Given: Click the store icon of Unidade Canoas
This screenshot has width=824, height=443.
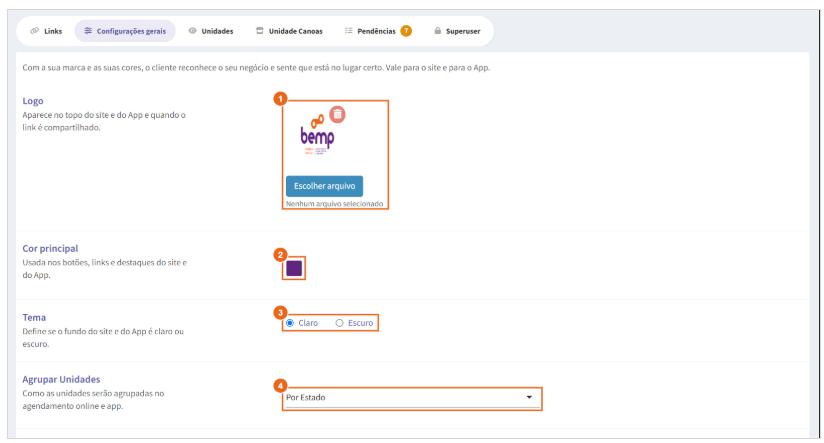Looking at the screenshot, I should (259, 31).
